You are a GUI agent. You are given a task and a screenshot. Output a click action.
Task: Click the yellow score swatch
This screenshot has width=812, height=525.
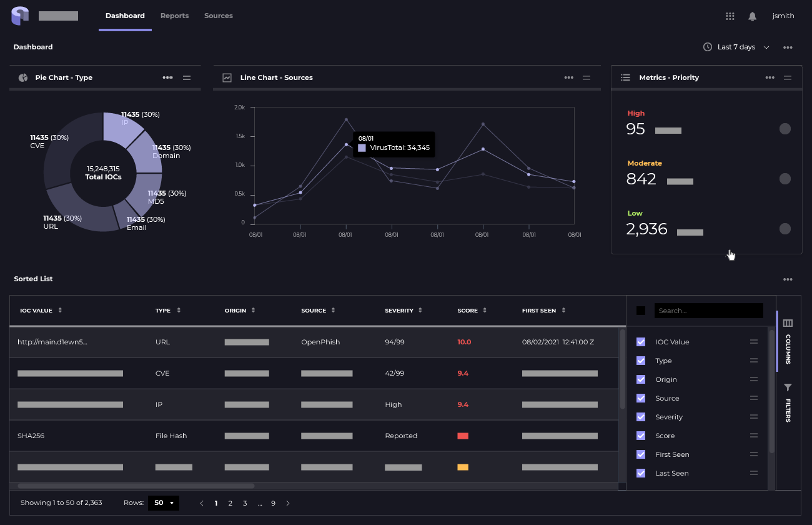pyautogui.click(x=463, y=467)
